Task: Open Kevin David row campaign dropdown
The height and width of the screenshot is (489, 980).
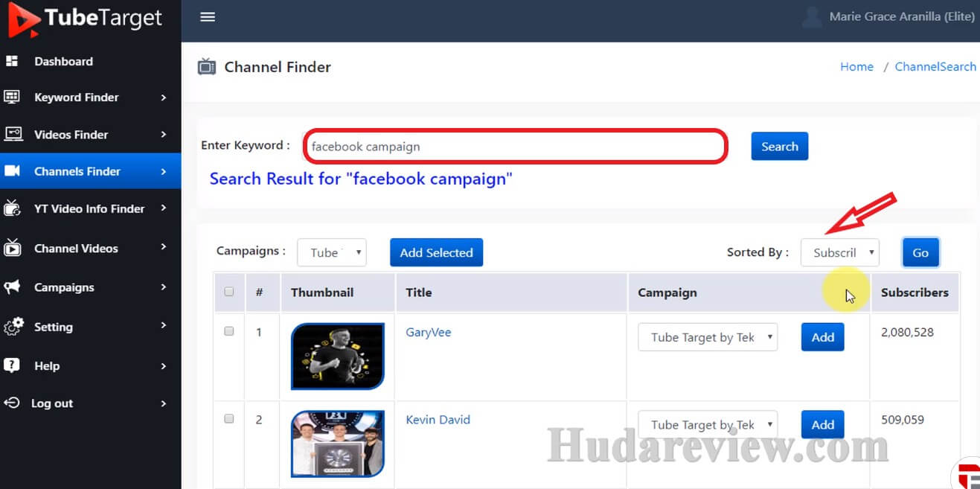Action: [708, 425]
